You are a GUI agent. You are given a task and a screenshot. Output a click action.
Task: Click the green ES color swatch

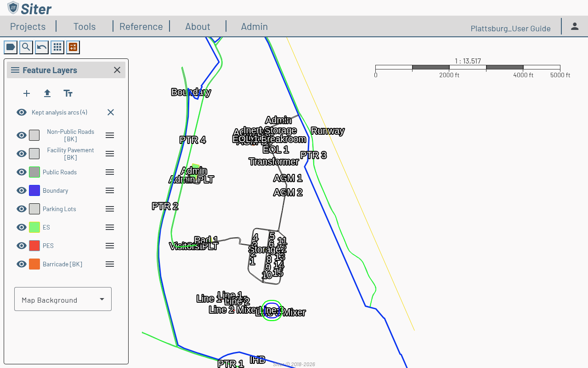[34, 227]
